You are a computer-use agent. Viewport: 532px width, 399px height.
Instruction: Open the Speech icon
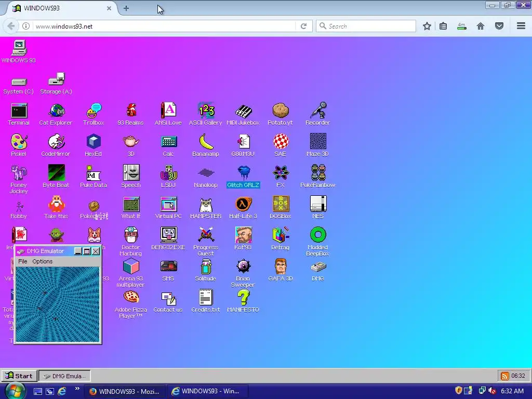tap(131, 177)
